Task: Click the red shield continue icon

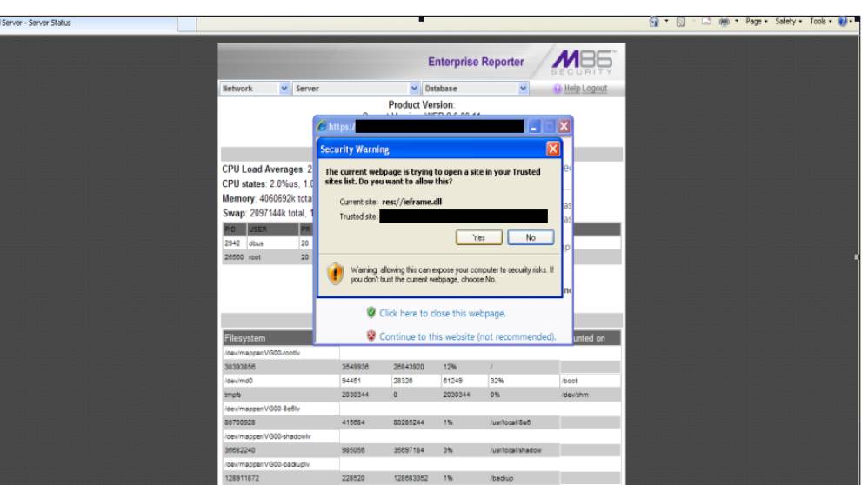Action: coord(371,336)
